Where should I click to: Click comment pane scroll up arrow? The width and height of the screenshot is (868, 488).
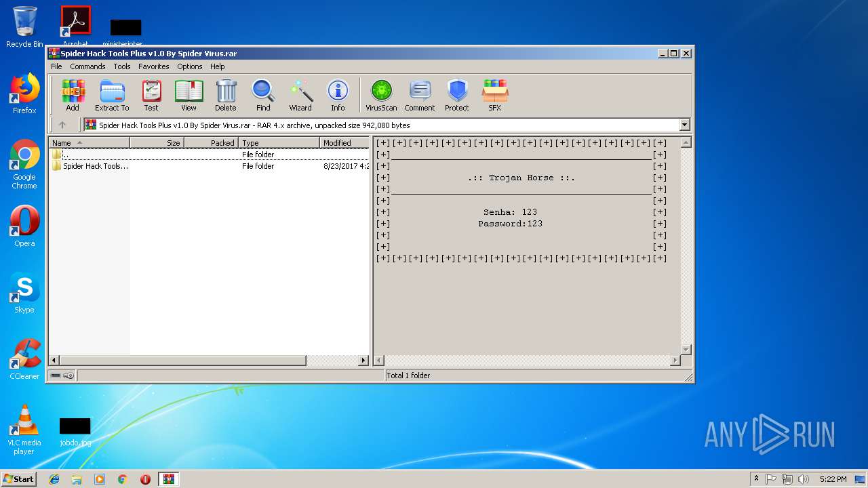tap(686, 142)
